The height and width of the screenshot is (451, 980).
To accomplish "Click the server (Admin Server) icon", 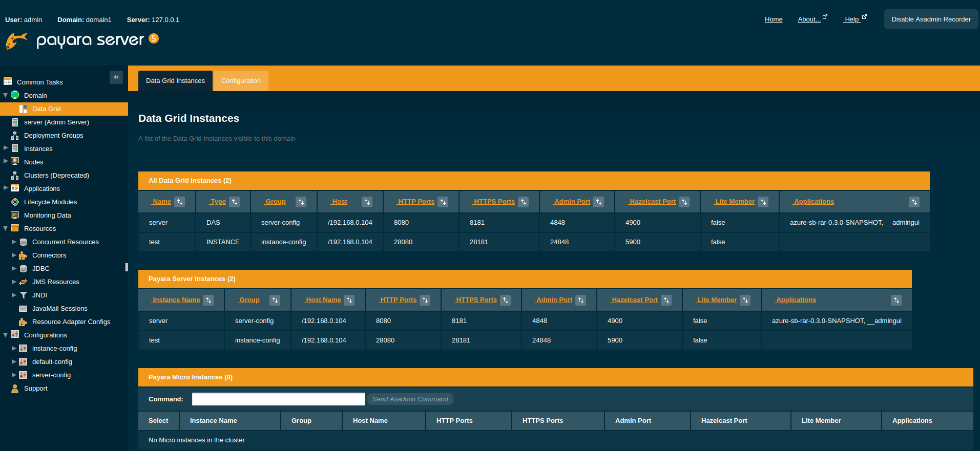I will tap(15, 122).
